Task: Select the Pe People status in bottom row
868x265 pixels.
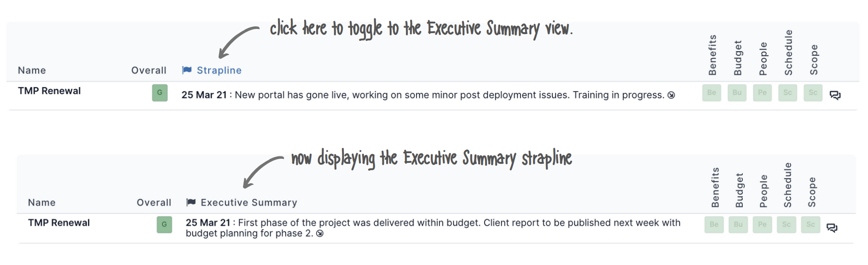Action: point(762,225)
